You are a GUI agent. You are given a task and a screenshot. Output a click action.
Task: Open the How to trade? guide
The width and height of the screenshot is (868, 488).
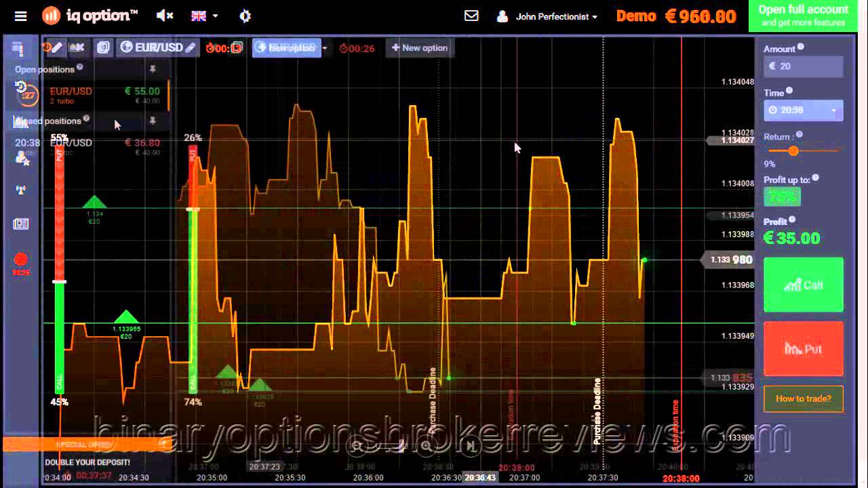click(x=804, y=399)
